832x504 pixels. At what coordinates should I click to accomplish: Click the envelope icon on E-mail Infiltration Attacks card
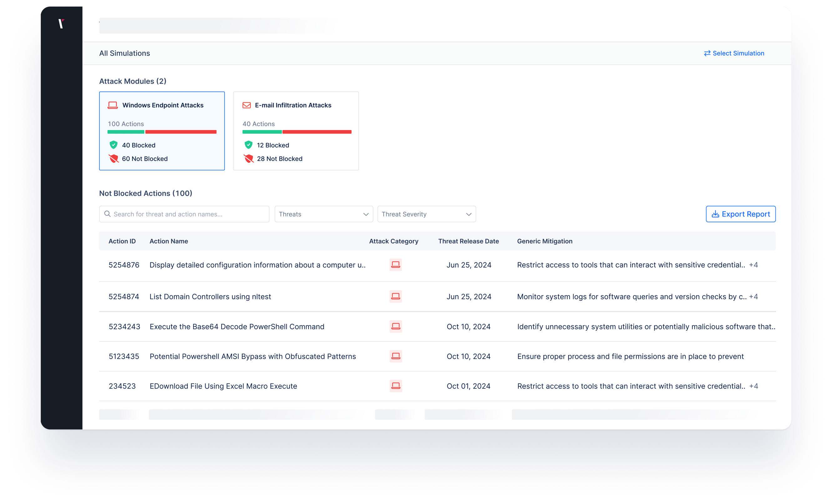pos(246,105)
